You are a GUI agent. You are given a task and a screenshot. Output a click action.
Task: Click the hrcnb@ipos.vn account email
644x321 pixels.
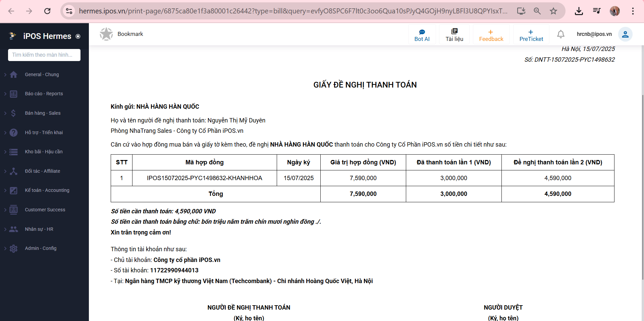[x=594, y=34]
